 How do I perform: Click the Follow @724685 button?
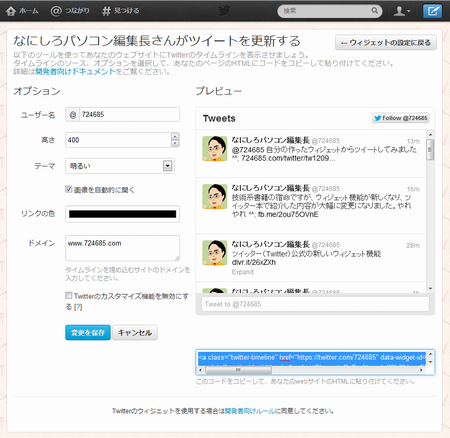point(401,118)
